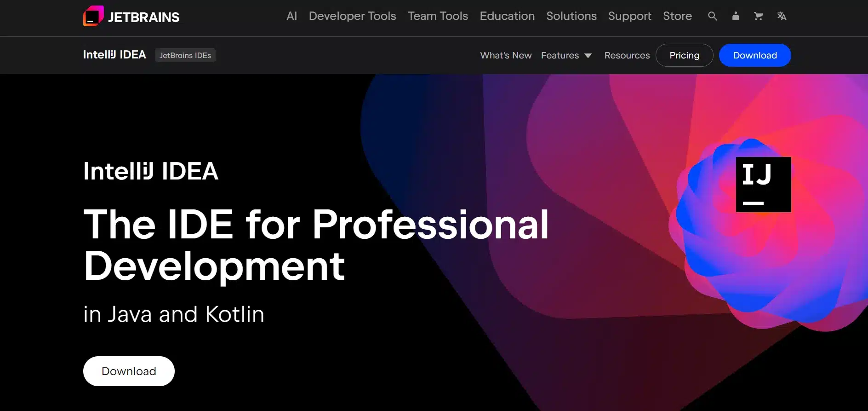Go to the Store menu item
Viewport: 868px width, 411px height.
coord(677,16)
